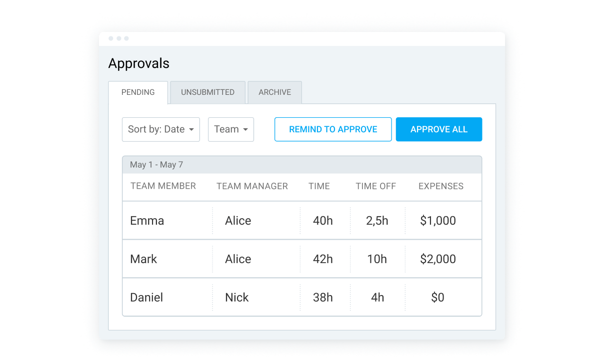Switch to the Pending tab
Screen dimensions: 604x364
point(138,92)
